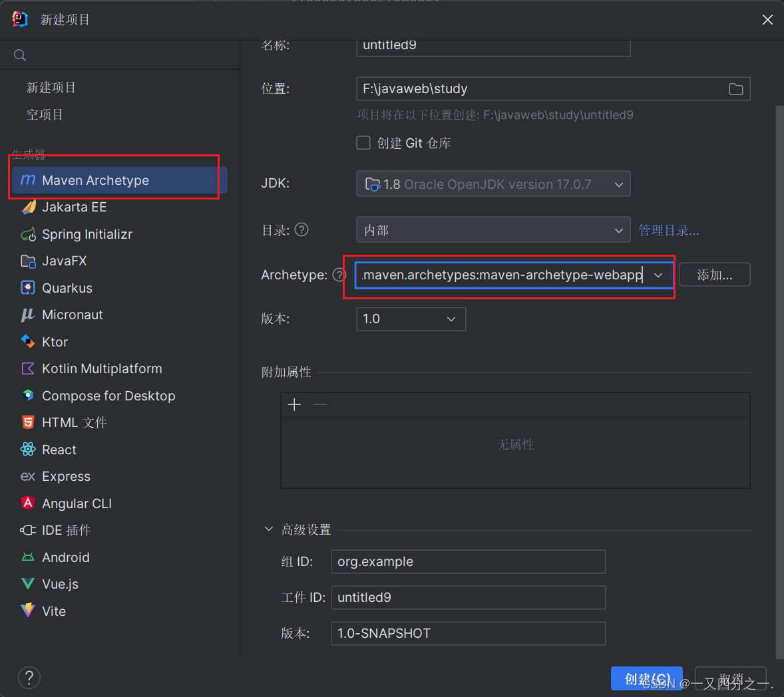Viewport: 784px width, 697px height.
Task: Select Express label in generator list
Action: [x=66, y=477]
